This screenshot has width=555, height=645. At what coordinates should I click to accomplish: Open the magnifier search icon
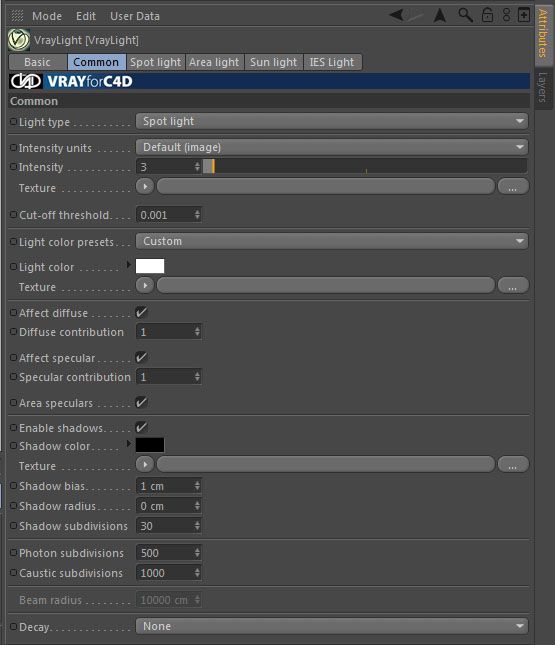465,15
